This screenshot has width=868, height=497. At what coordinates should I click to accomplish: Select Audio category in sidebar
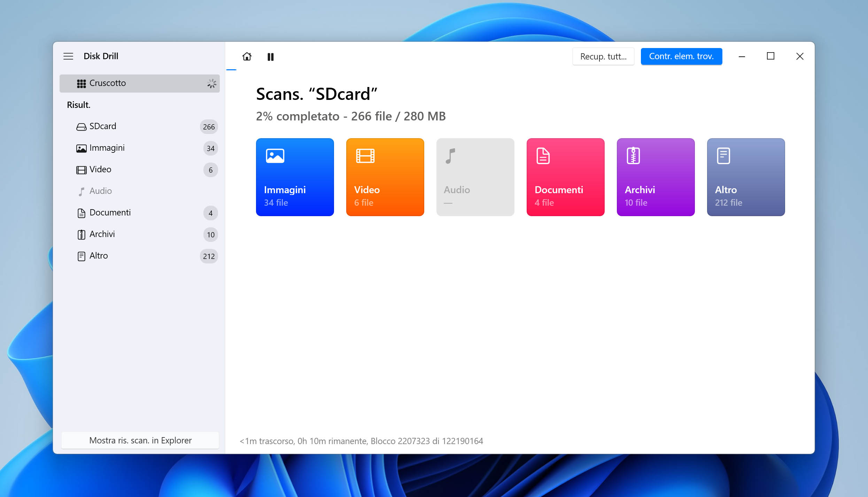140,191
